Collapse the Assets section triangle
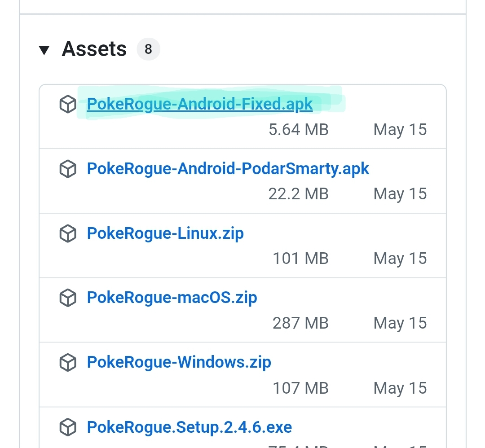The width and height of the screenshot is (485, 448). (x=44, y=50)
